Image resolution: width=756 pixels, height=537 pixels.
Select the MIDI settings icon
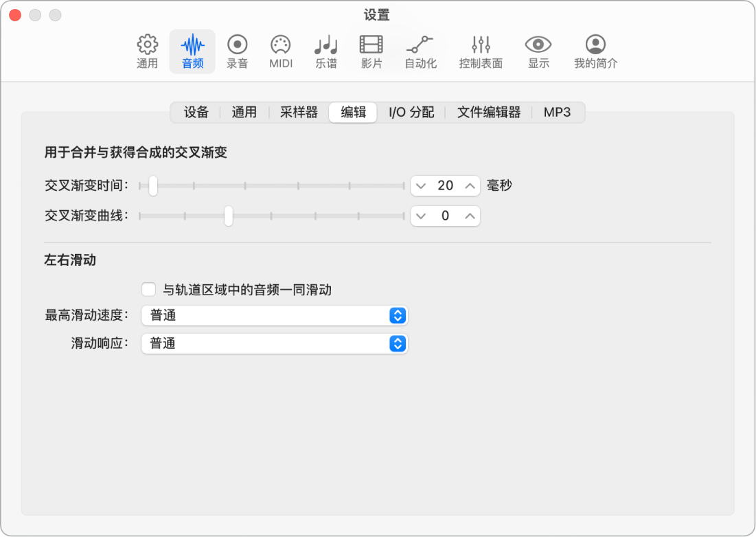[281, 51]
